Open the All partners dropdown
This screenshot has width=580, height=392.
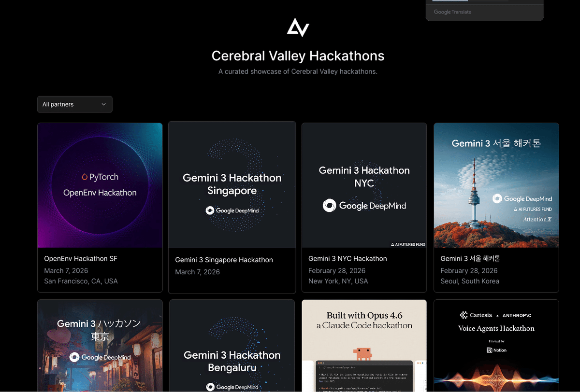pos(75,104)
